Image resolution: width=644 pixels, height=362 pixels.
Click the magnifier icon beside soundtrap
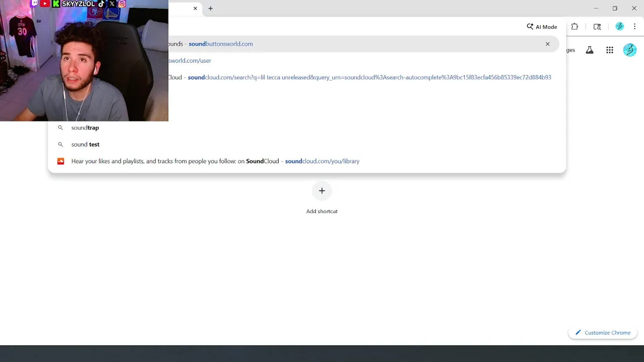coord(60,128)
